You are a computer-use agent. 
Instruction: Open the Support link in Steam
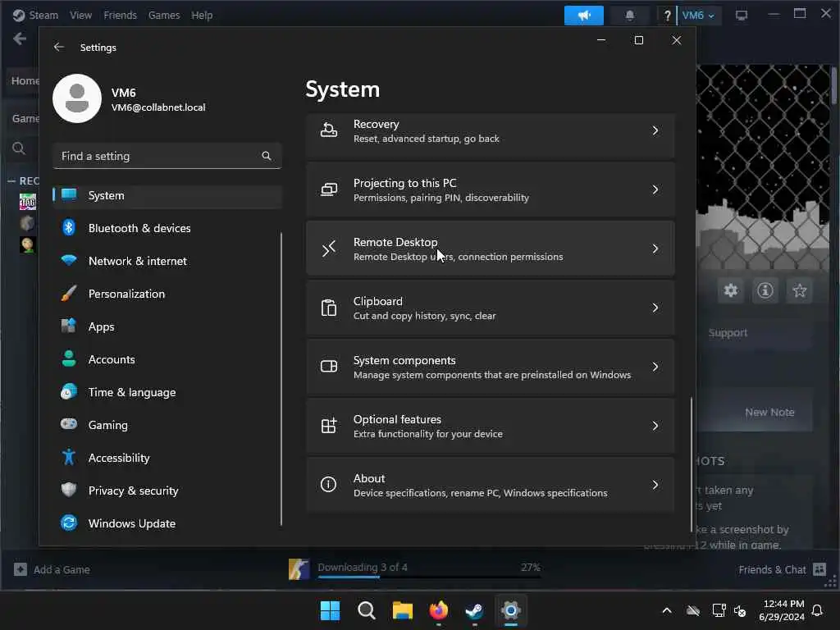coord(728,333)
